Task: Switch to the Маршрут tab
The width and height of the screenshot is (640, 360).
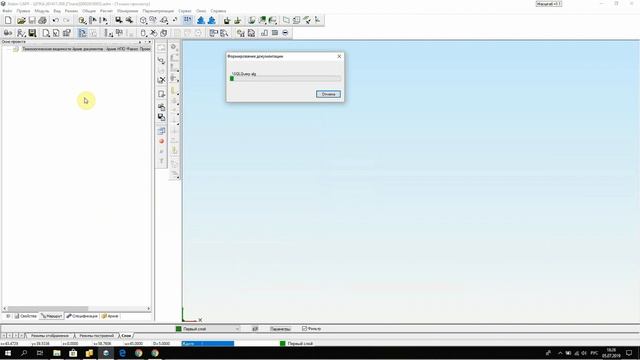Action: [52, 316]
